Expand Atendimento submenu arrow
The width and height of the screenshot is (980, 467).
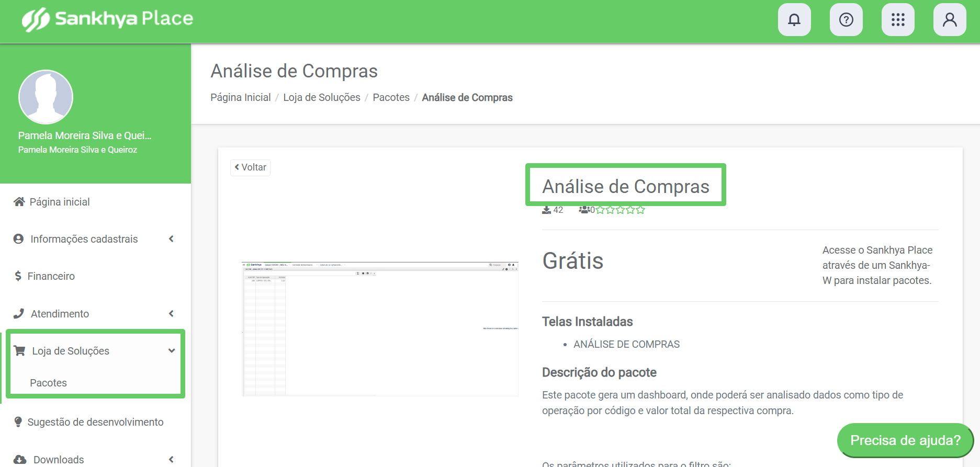coord(171,314)
